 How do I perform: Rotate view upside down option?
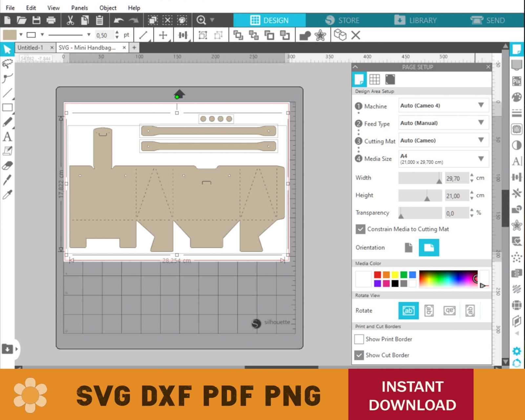tap(449, 310)
